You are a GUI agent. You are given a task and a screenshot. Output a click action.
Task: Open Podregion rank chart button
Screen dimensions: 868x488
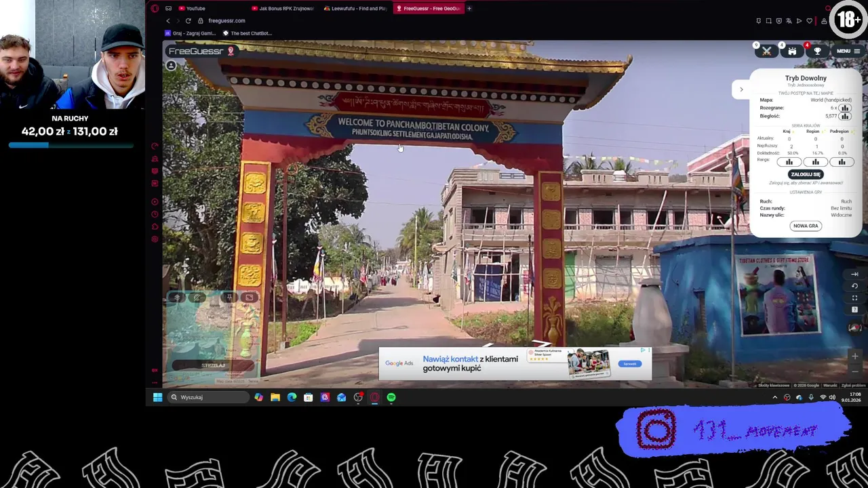click(x=842, y=162)
